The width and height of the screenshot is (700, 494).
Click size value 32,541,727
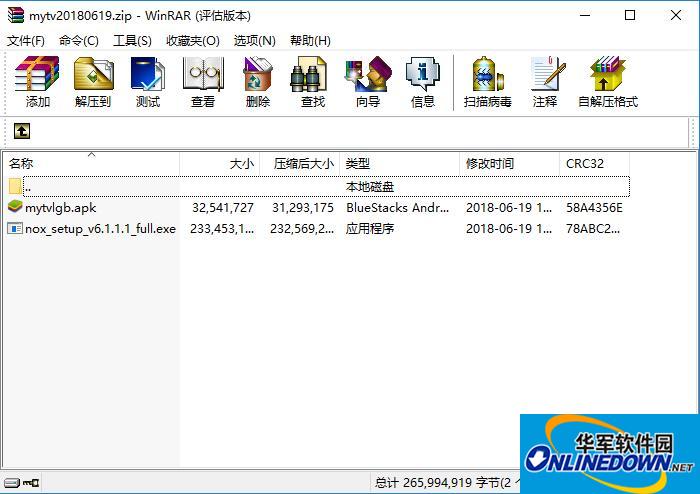click(x=223, y=208)
